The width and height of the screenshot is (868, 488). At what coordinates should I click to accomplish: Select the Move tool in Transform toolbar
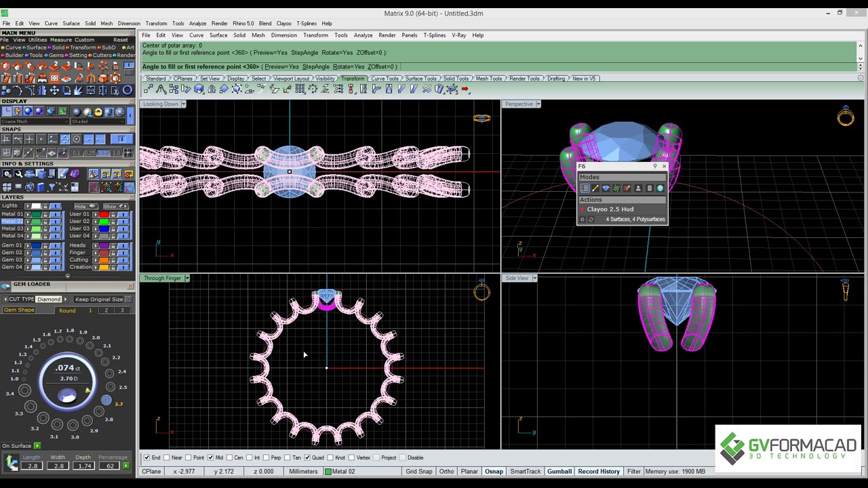(x=148, y=89)
